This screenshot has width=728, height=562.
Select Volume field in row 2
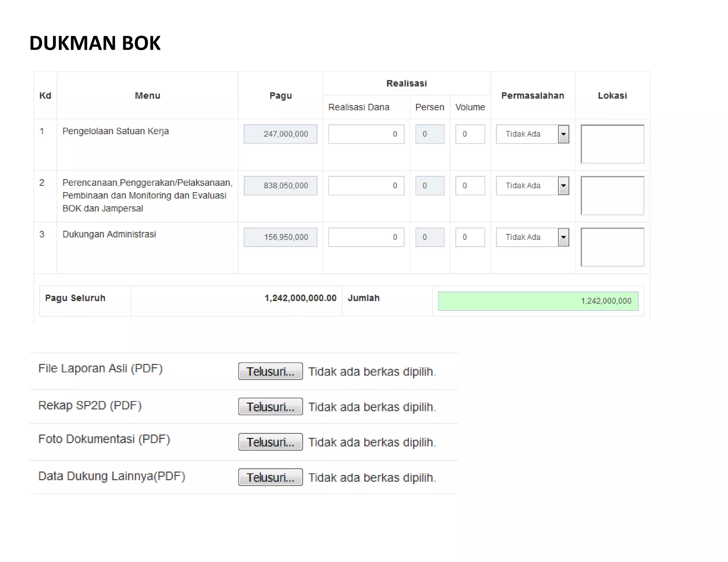coord(470,185)
